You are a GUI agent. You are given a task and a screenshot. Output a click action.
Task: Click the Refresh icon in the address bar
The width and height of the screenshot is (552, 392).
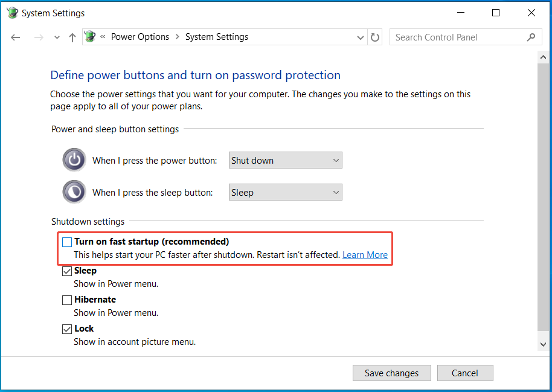pos(374,37)
